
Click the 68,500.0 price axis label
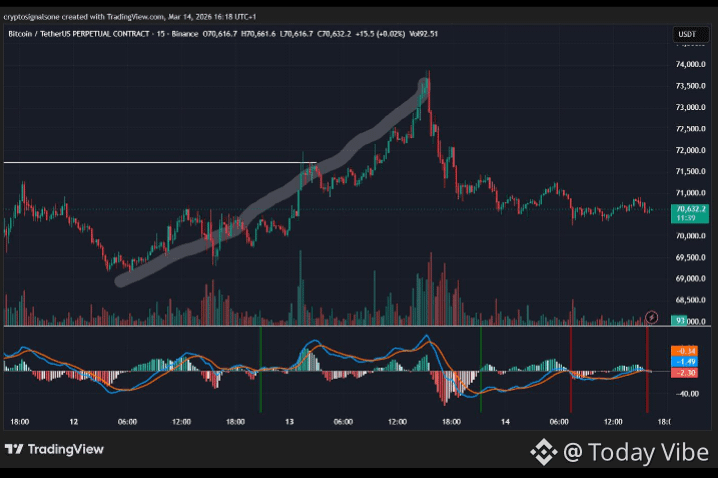[691, 300]
